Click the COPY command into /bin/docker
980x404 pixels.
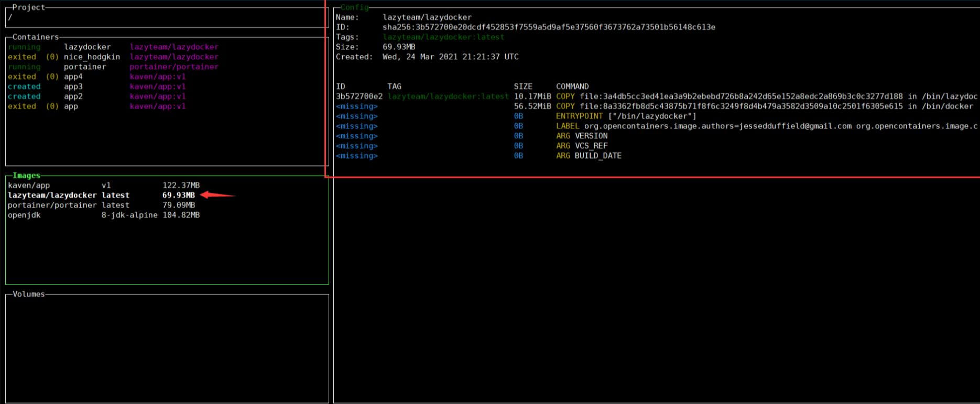tap(765, 106)
